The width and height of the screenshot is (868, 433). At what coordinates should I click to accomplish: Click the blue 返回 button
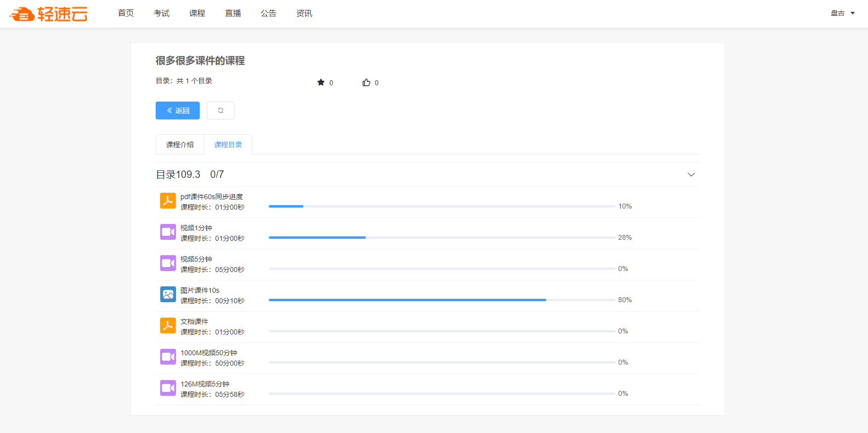coord(177,110)
